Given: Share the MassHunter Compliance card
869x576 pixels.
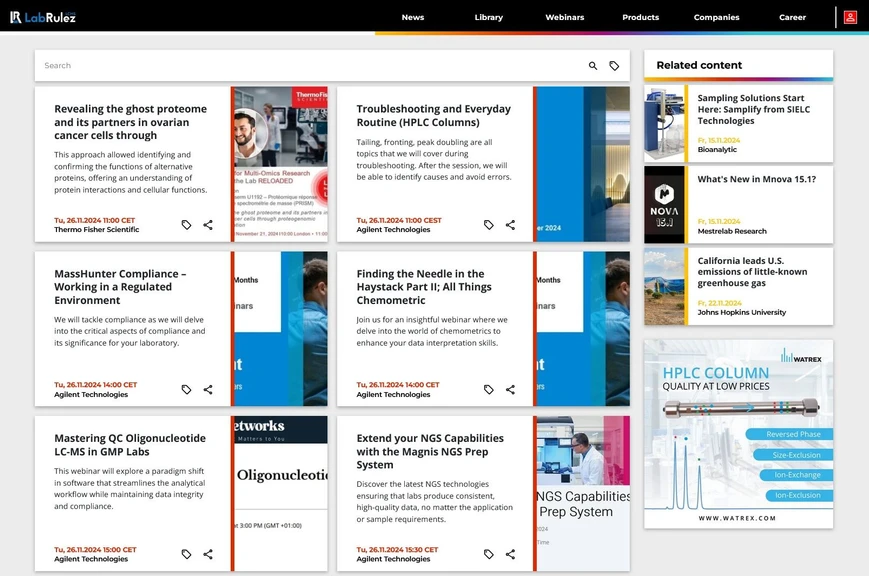Looking at the screenshot, I should (x=208, y=389).
